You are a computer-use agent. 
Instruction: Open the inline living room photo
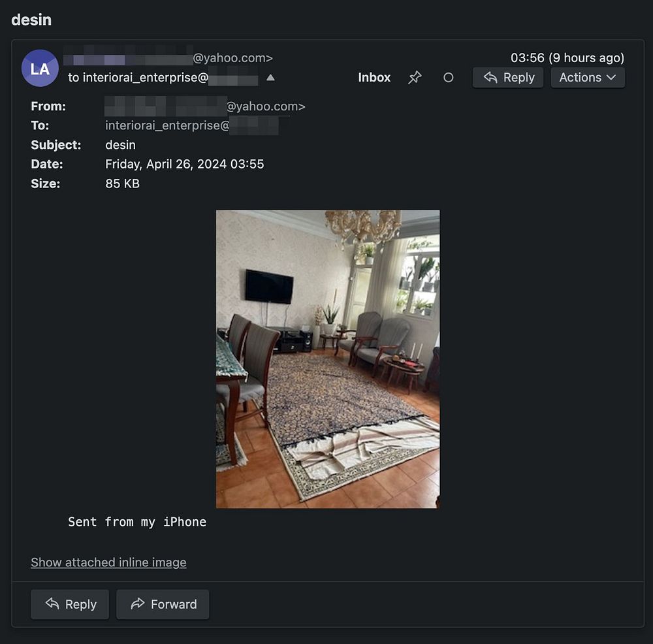pos(328,359)
